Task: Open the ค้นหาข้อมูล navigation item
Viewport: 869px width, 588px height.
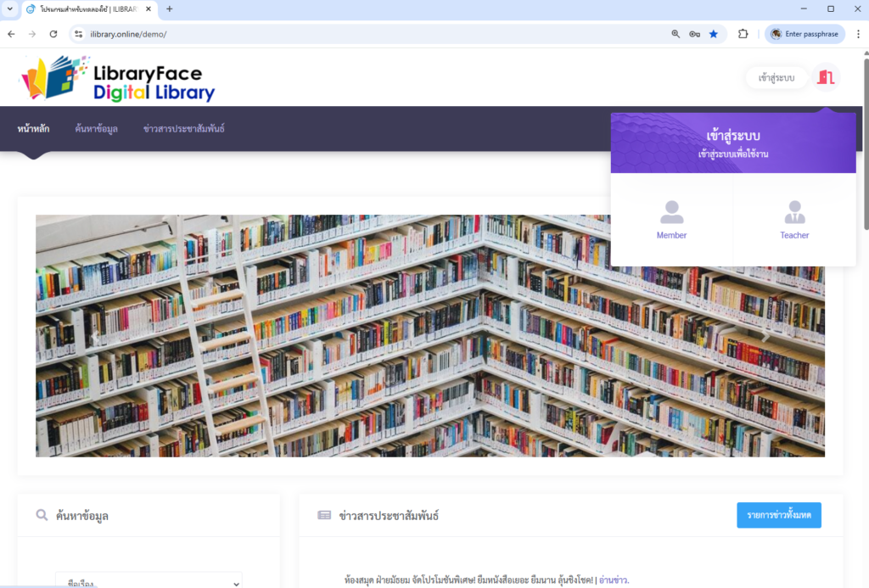Action: [96, 129]
